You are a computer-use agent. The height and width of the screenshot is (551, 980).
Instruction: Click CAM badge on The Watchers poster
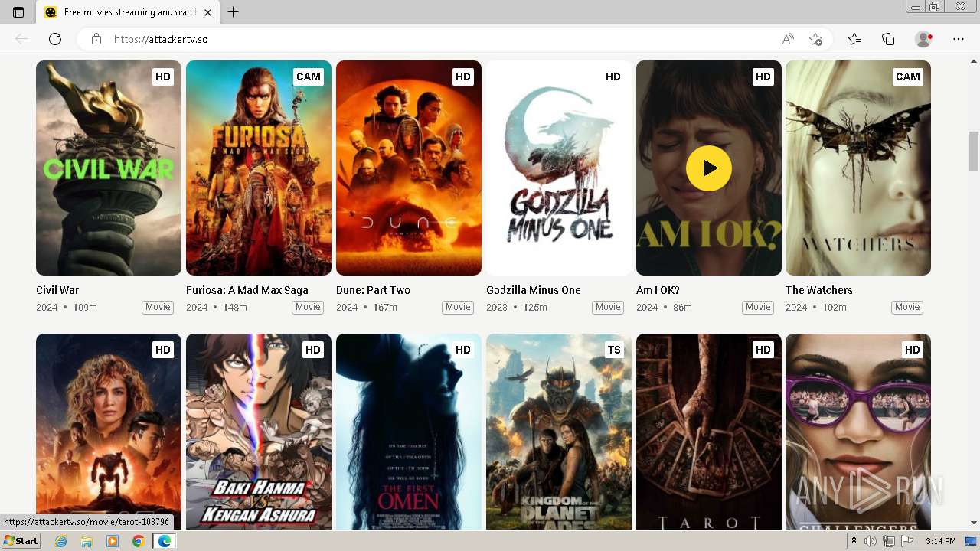908,77
